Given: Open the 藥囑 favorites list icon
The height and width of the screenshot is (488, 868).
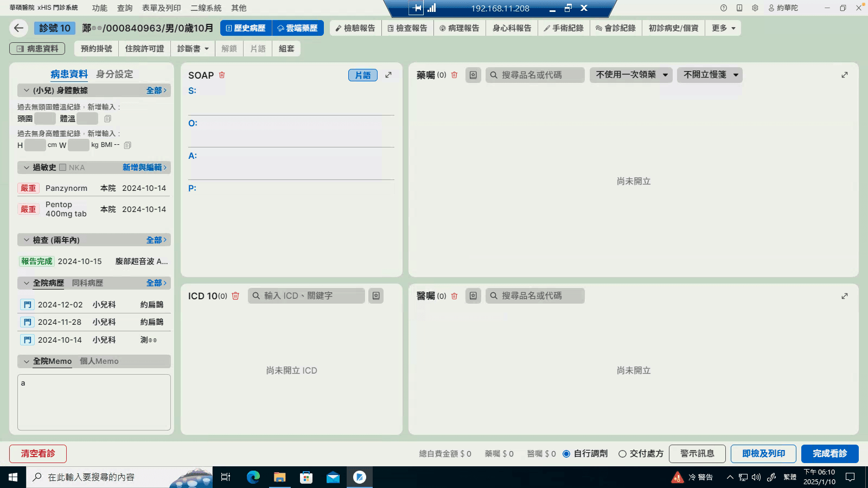Looking at the screenshot, I should (473, 75).
